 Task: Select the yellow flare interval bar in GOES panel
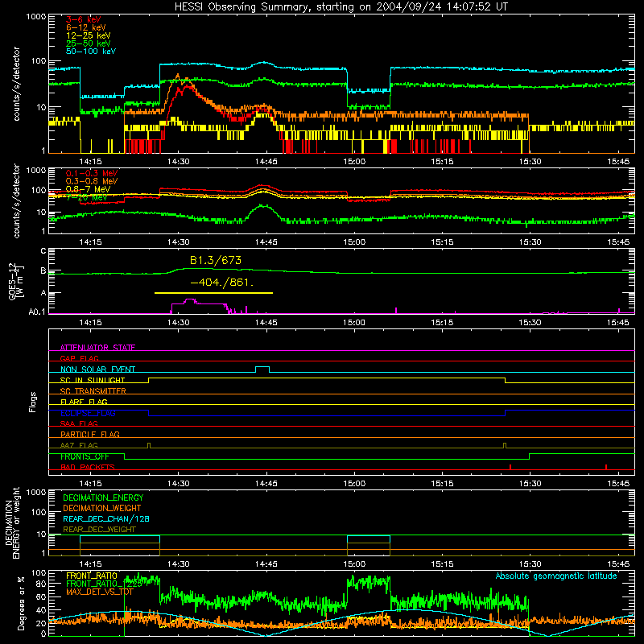pos(213,293)
